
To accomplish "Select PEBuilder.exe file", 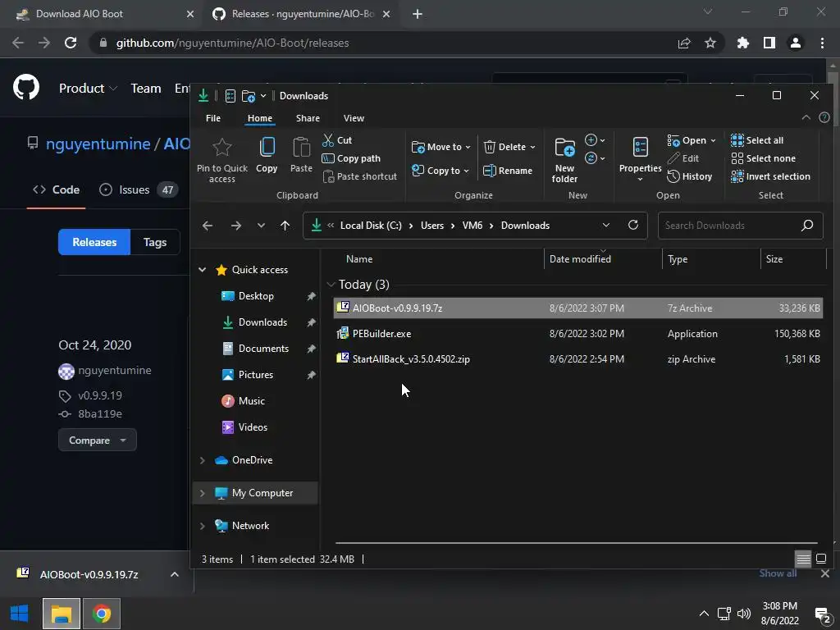I will coord(578,334).
